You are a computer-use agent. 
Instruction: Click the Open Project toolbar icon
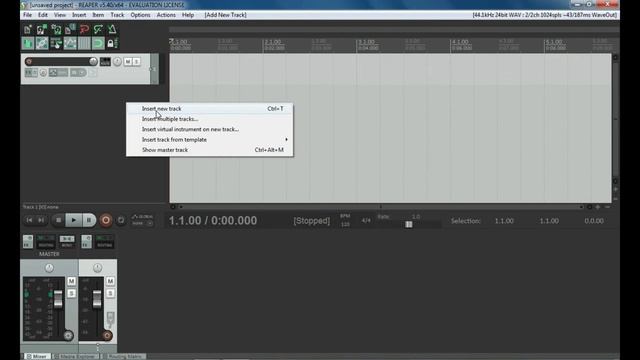pyautogui.click(x=42, y=29)
